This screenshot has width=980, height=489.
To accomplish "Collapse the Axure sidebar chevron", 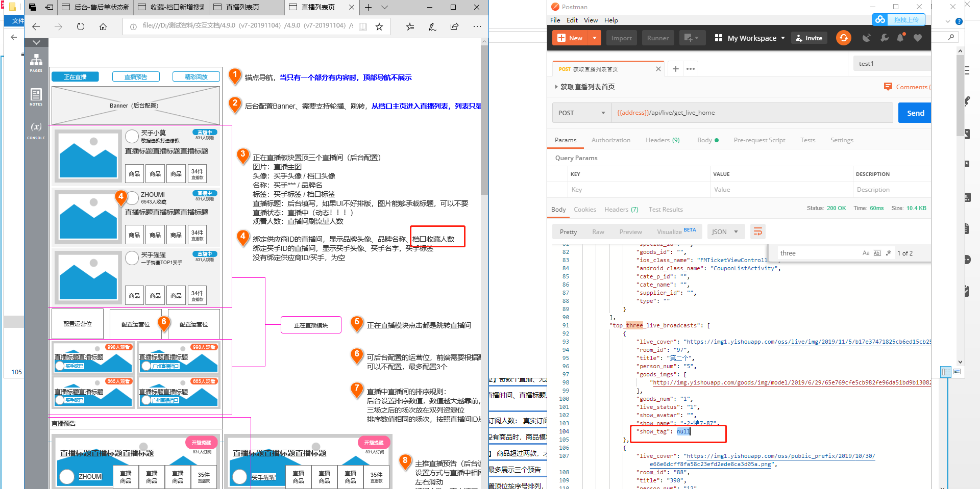I will click(x=36, y=42).
